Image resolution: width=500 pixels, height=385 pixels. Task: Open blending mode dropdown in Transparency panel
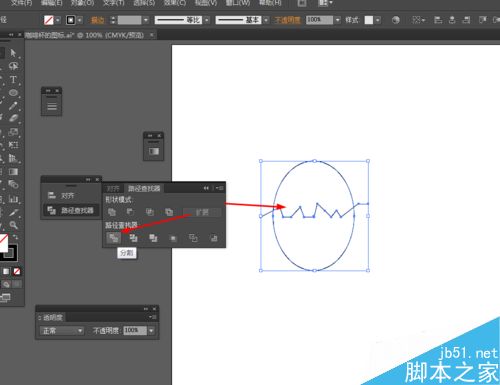(x=62, y=331)
